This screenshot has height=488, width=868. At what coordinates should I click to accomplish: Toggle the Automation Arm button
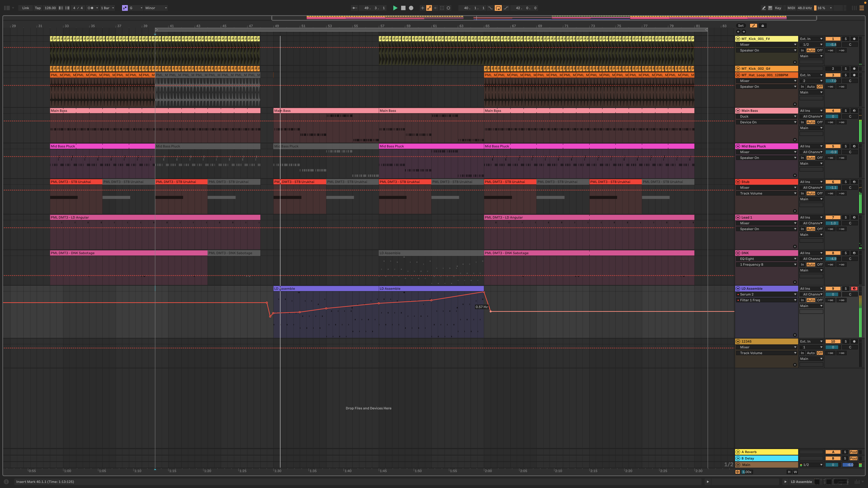pos(429,8)
